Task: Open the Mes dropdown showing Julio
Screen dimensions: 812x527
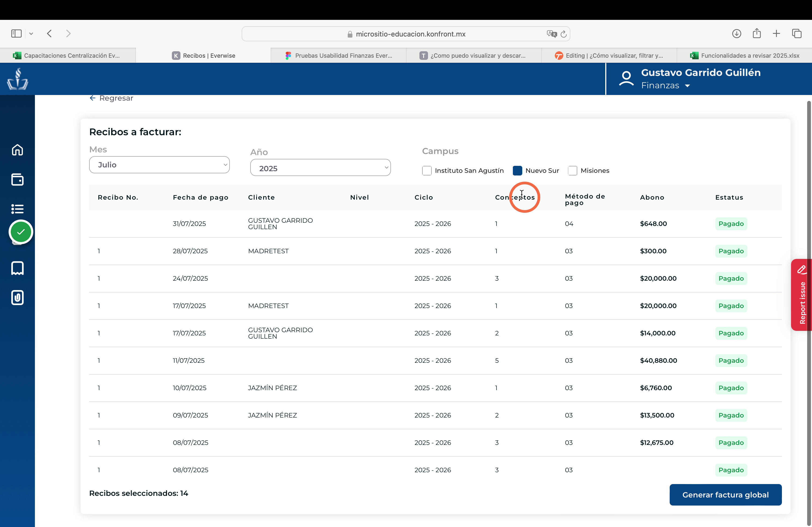Action: pos(159,165)
